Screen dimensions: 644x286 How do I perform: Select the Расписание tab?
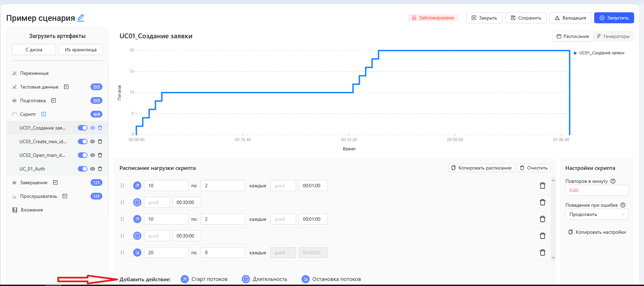pyautogui.click(x=573, y=36)
